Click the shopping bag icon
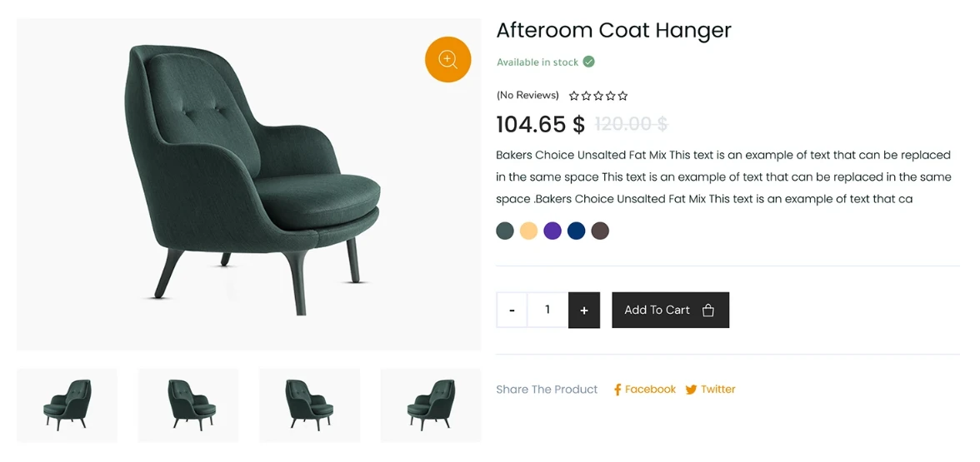This screenshot has width=980, height=462. click(x=708, y=310)
